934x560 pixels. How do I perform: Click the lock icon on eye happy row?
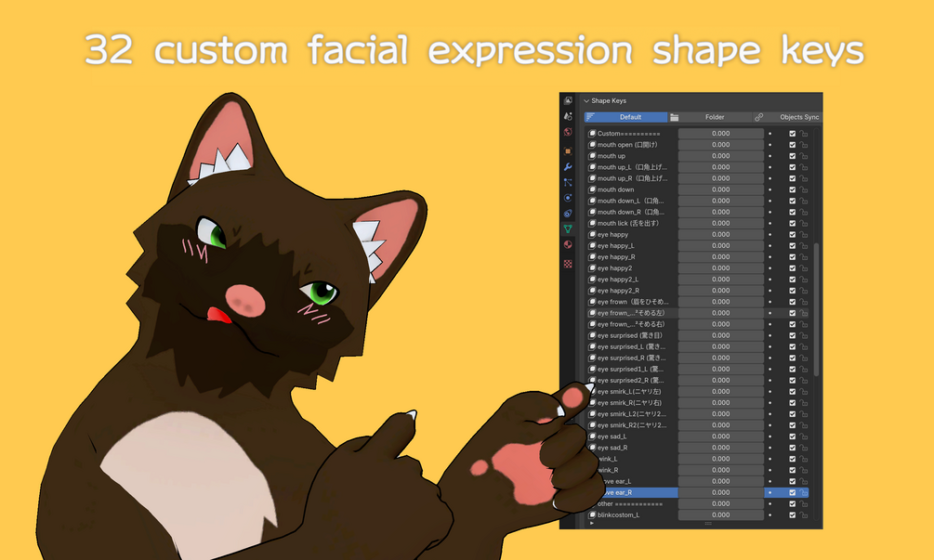click(x=804, y=234)
